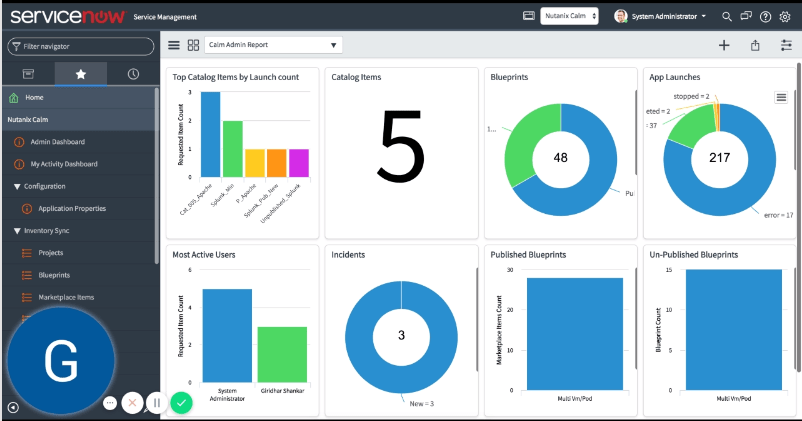Open the App Launches chart menu
The height and width of the screenshot is (421, 802).
click(x=782, y=97)
